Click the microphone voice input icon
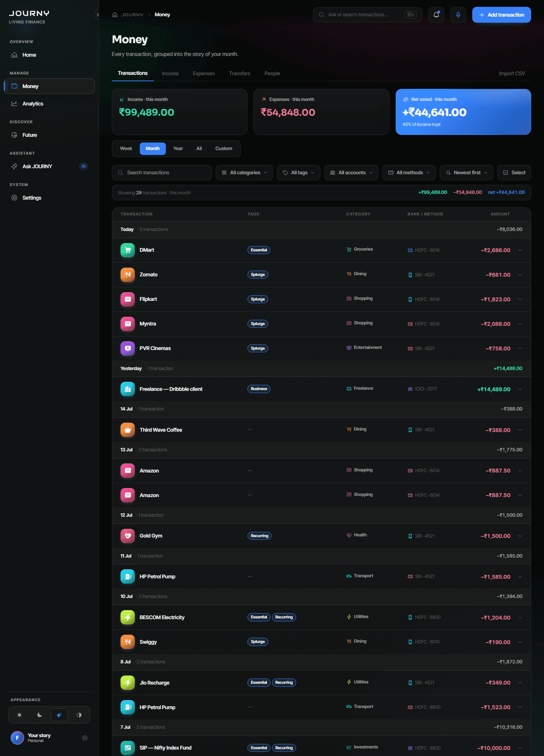Viewport: 544px width, 756px height. [458, 15]
